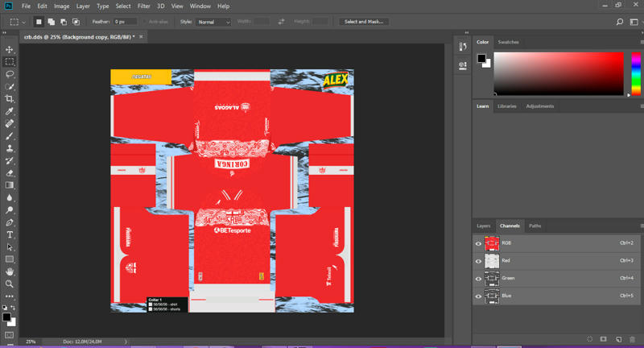Open the Select menu
Viewport: 644px width, 348px height.
123,6
